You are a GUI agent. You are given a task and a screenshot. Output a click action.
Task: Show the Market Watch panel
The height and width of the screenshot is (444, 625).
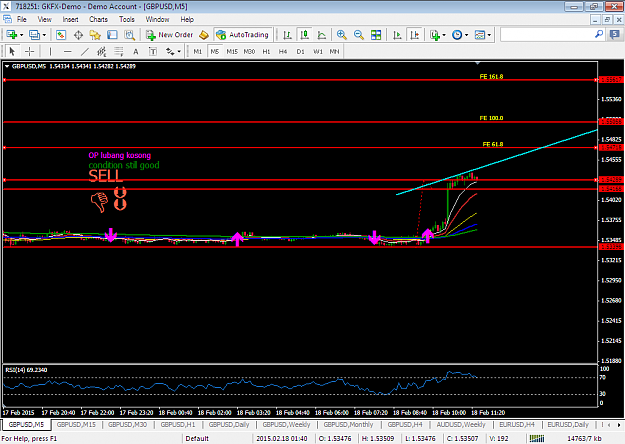[x=61, y=35]
